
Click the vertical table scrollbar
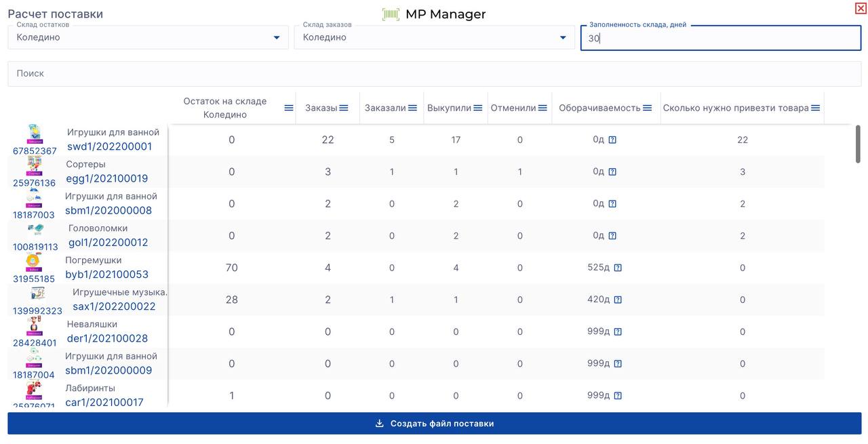point(858,144)
